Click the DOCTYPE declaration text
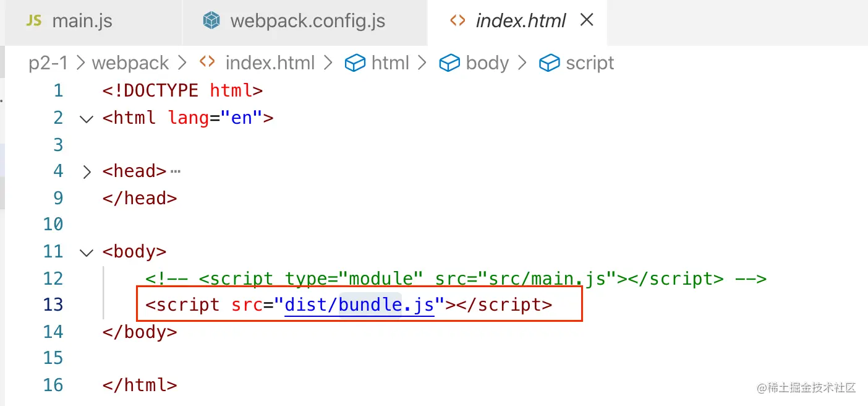868x406 pixels. (183, 91)
